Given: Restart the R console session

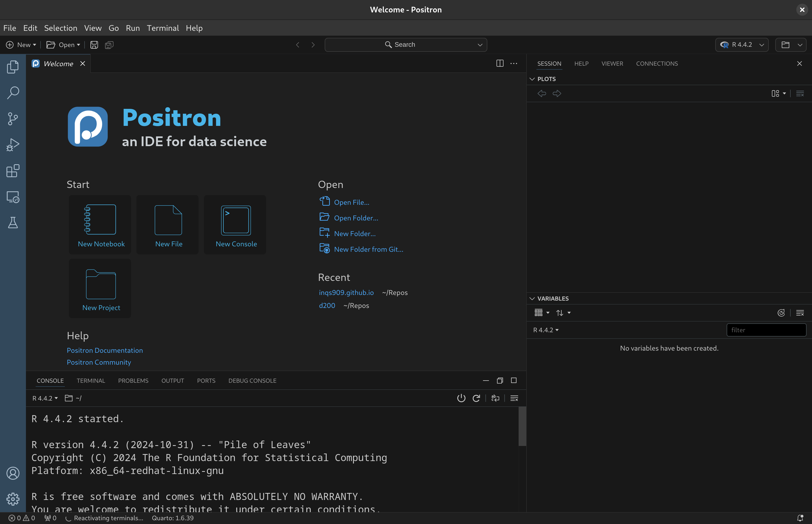Looking at the screenshot, I should click(x=476, y=398).
